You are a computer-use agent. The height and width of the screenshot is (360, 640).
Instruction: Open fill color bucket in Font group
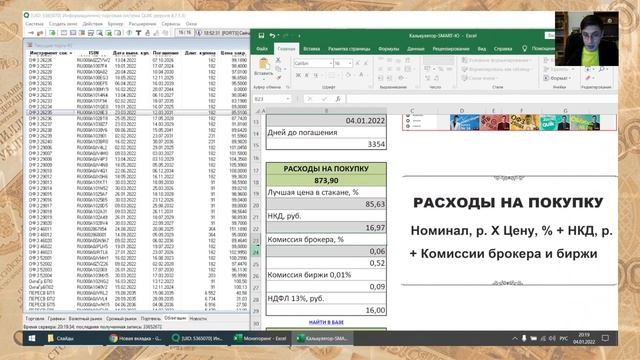coord(348,75)
